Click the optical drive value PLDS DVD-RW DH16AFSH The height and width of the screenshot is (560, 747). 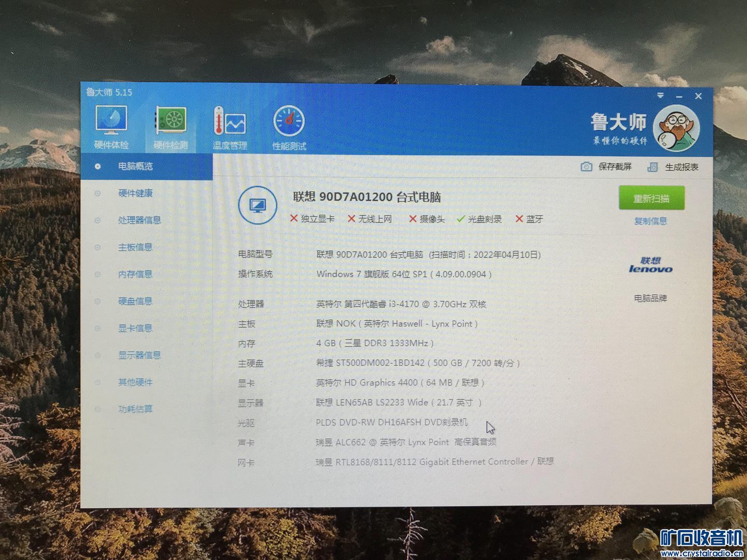392,423
